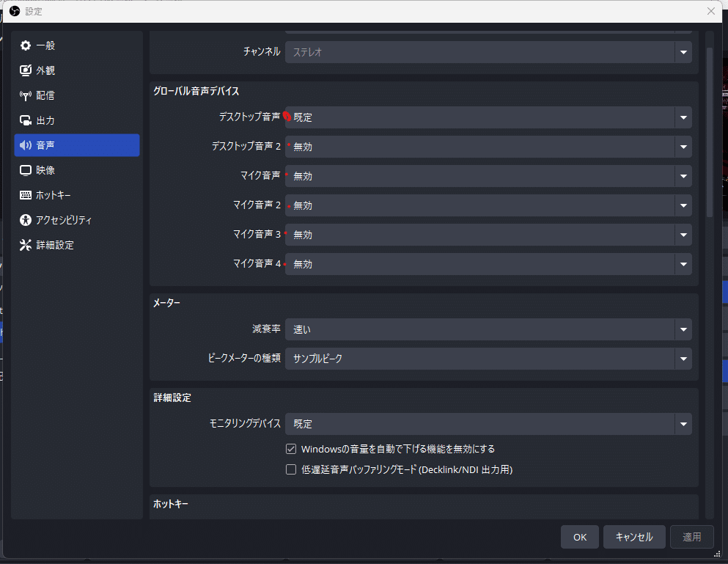This screenshot has height=564, width=728.
Task: Open the マイク音声 dropdown set to 無効
Action: click(488, 176)
